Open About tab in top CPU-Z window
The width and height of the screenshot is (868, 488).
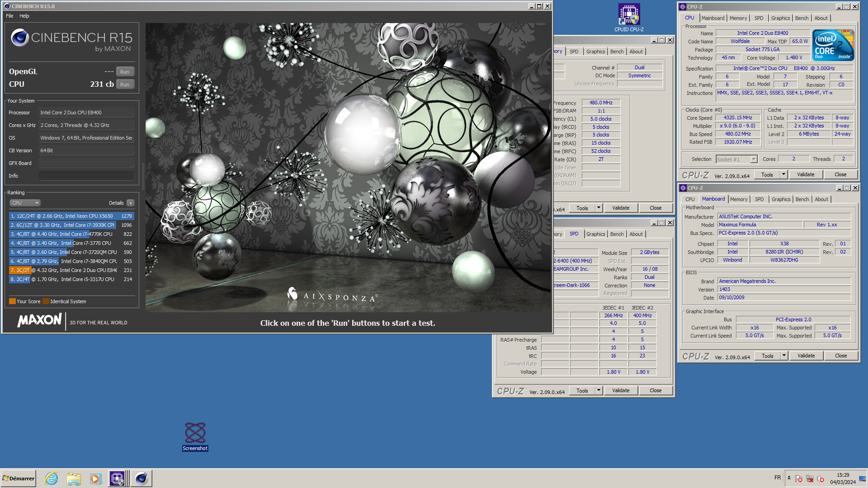pos(821,18)
